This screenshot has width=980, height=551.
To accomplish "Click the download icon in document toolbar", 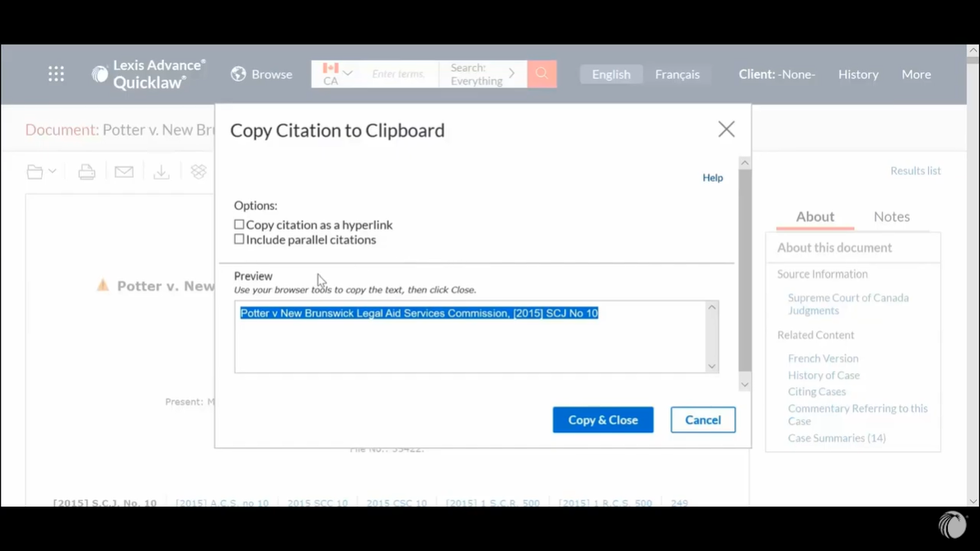I will [162, 171].
